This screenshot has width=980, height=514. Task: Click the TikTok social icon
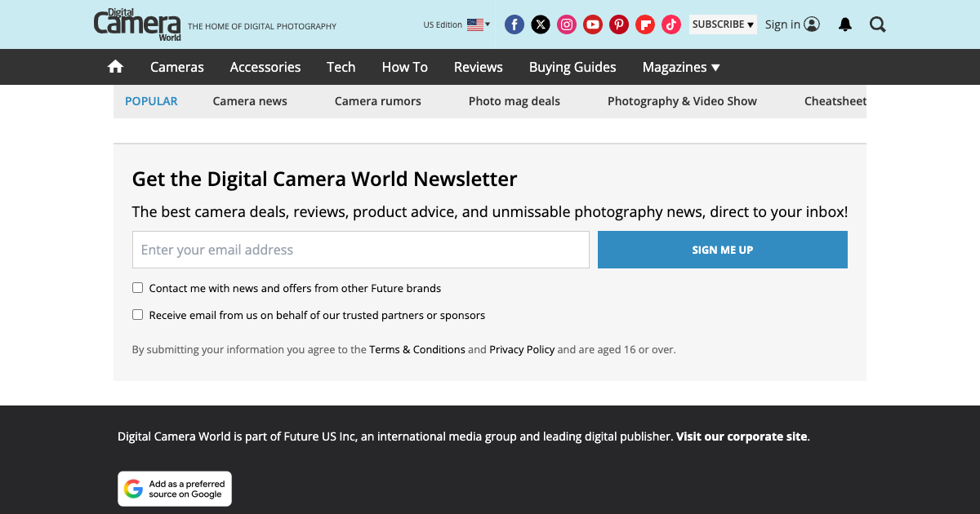(x=671, y=24)
